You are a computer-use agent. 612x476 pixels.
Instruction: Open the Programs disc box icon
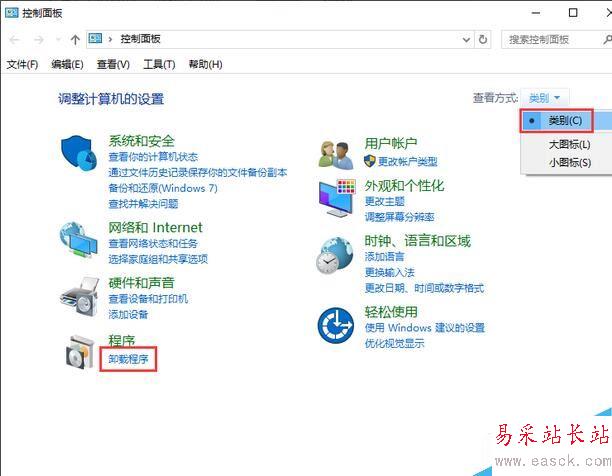point(80,352)
